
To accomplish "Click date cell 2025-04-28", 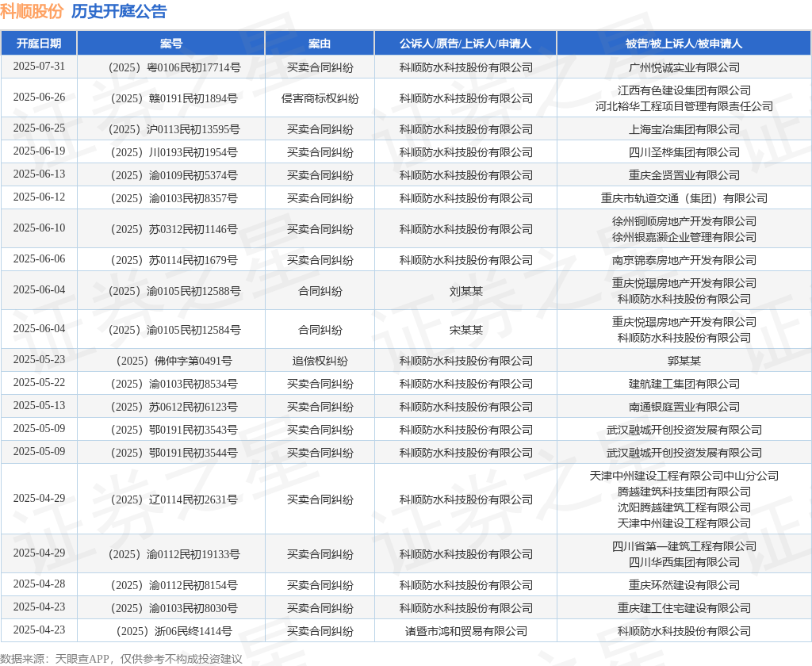I will 39,584.
